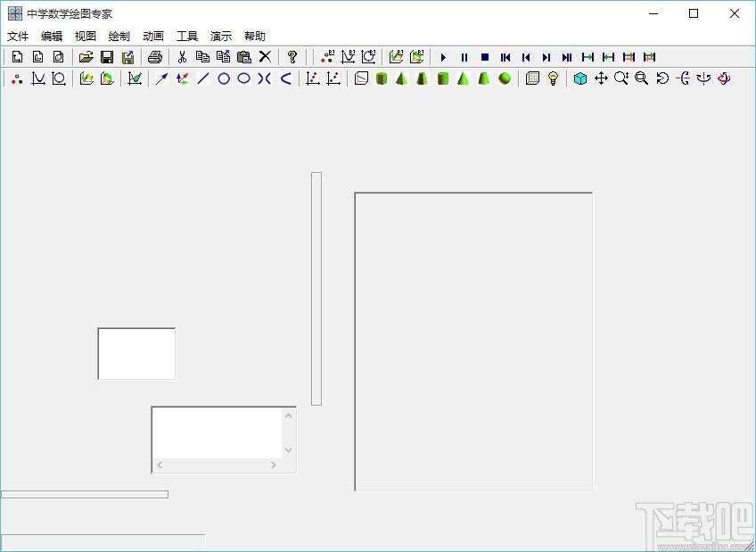The image size is (756, 552).
Task: Open the 动画 menu
Action: pyautogui.click(x=153, y=37)
